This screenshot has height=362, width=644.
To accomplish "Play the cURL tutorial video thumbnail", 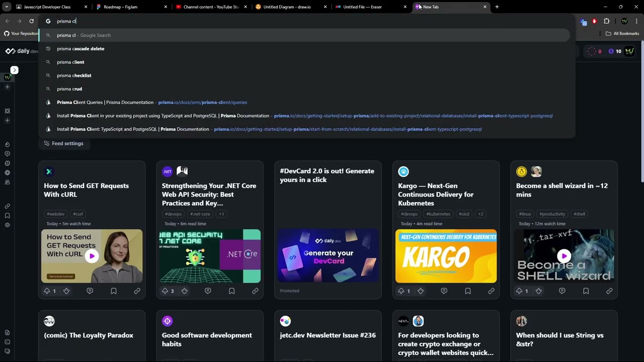I will (x=92, y=256).
